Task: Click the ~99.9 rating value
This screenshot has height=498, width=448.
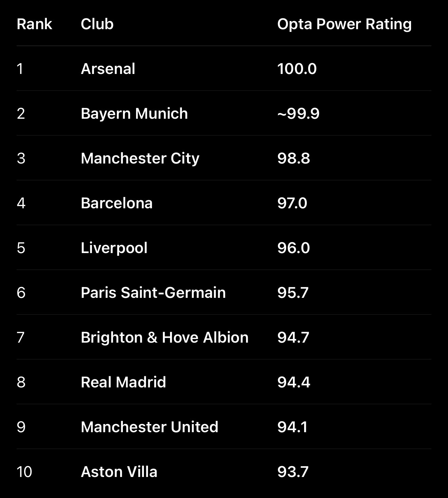Action: tap(298, 114)
